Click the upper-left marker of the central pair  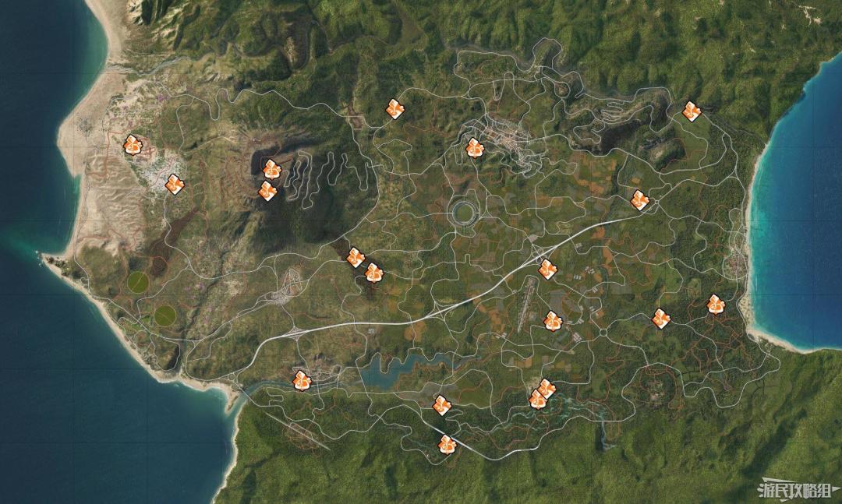pos(356,258)
